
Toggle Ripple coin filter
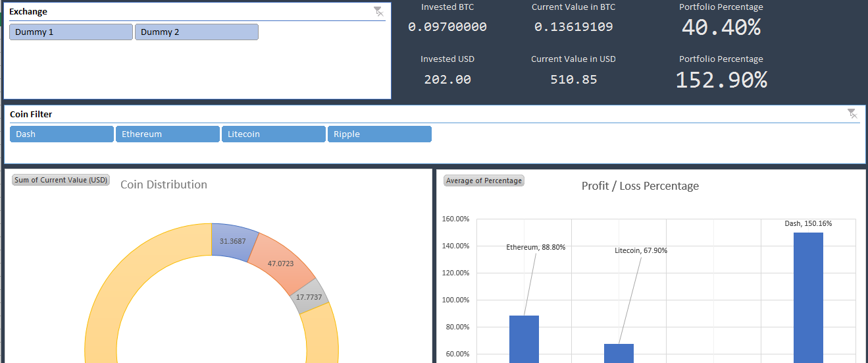[x=380, y=134]
